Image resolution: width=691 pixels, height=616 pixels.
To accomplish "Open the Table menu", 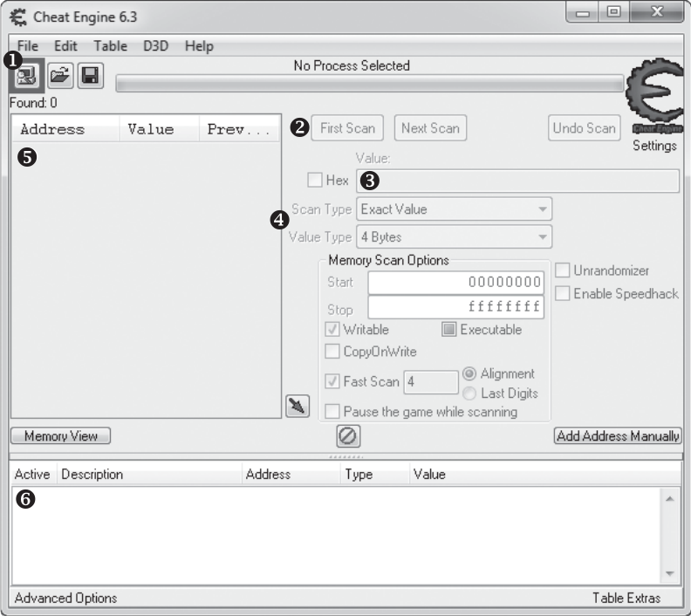I will coord(111,46).
